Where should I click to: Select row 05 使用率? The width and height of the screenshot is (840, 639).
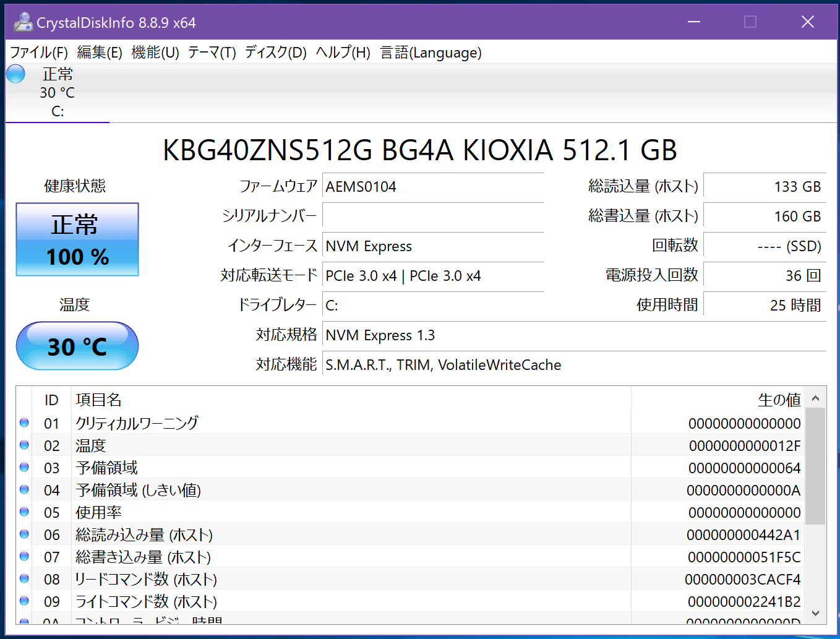tap(410, 512)
